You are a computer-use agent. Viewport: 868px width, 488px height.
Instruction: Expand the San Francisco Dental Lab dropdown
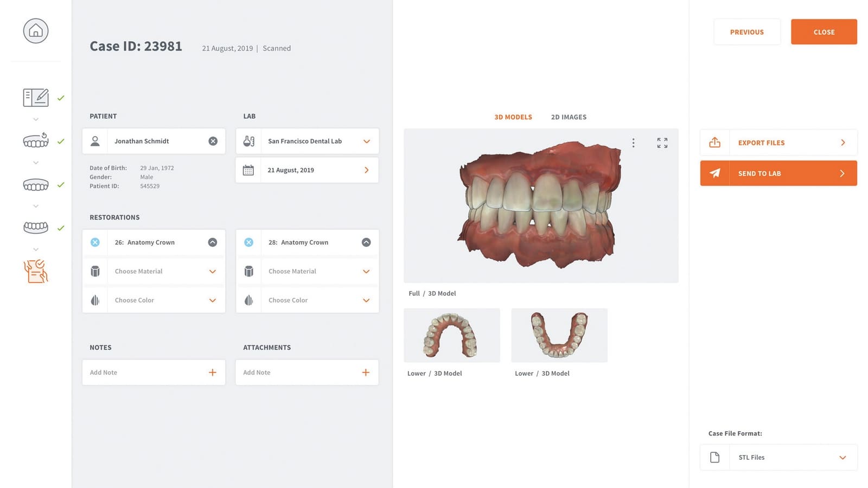point(366,141)
